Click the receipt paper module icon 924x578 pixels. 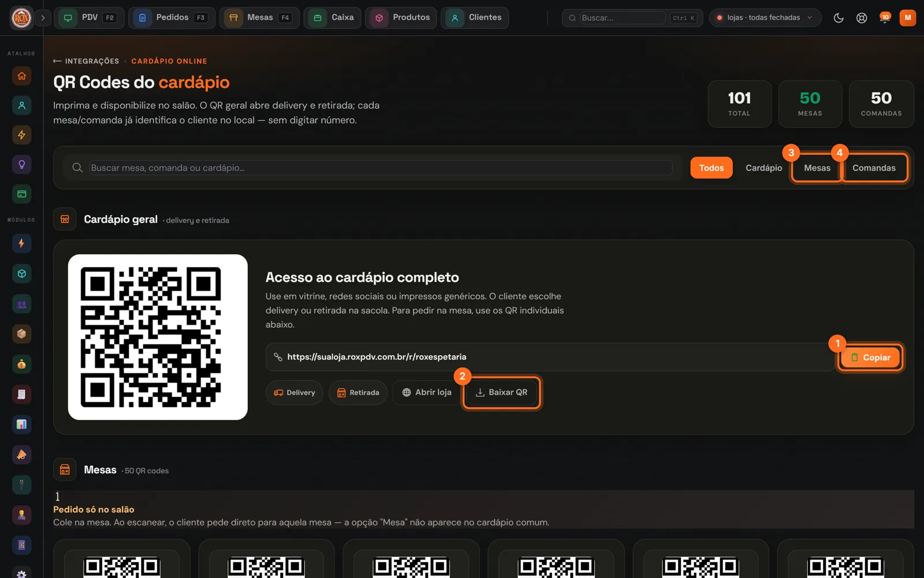tap(22, 394)
